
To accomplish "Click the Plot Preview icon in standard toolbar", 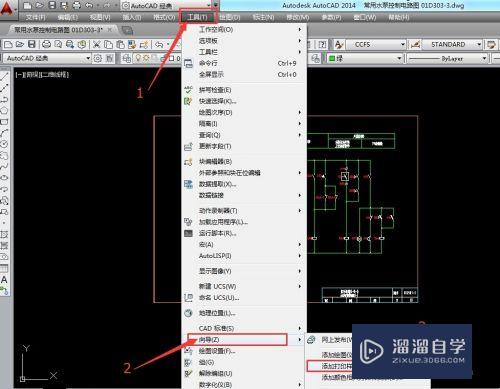I will click(x=58, y=44).
